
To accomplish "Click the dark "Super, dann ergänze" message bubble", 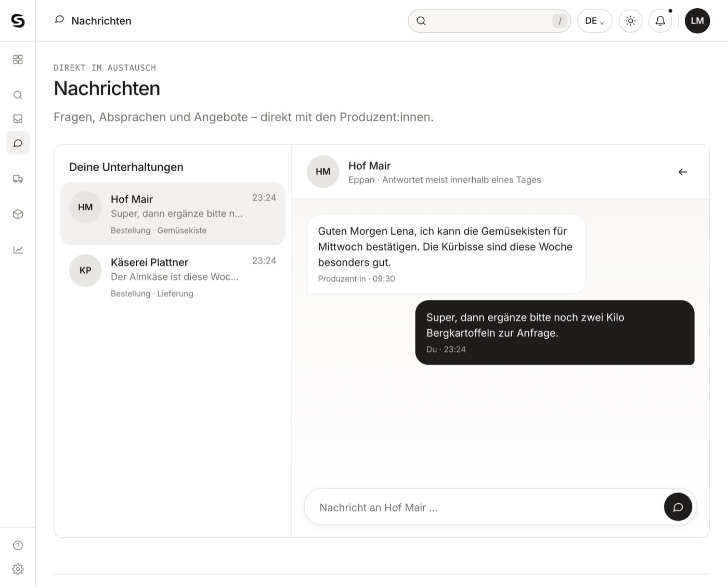I will pos(555,333).
